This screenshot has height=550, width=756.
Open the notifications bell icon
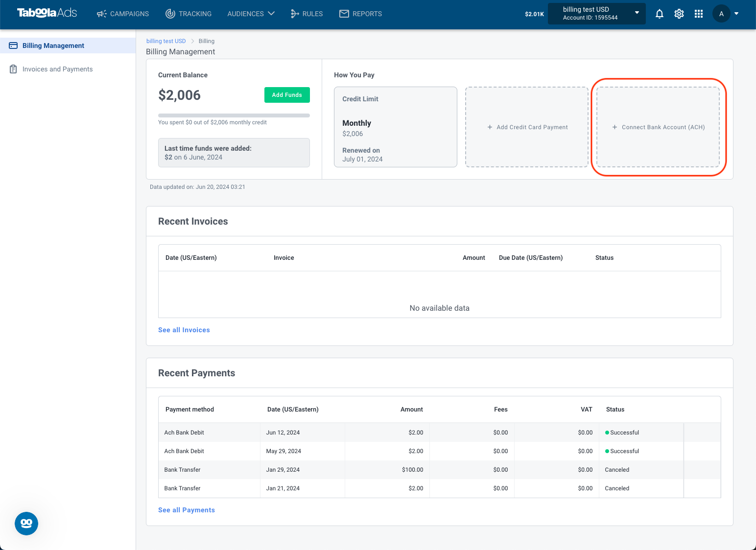point(660,14)
